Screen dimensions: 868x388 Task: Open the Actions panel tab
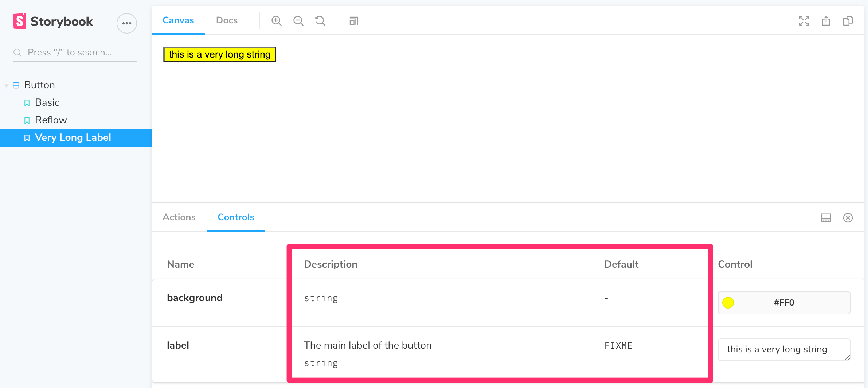(x=179, y=217)
